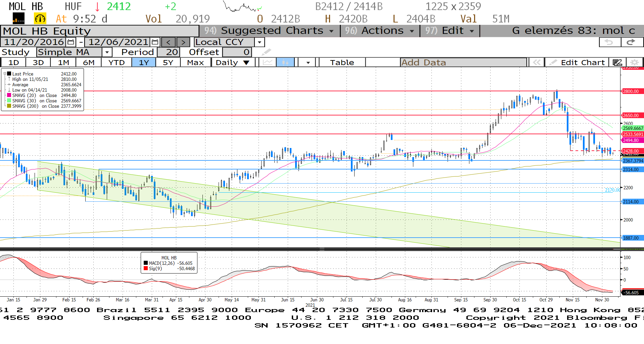Click the end date field 12/06/2021
The height and width of the screenshot is (344, 644).
118,42
